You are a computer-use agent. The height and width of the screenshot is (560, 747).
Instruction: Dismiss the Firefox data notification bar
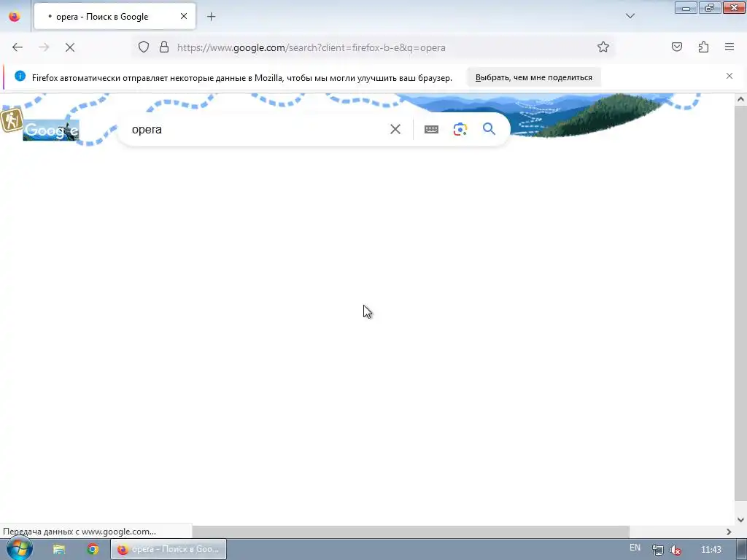click(x=729, y=76)
